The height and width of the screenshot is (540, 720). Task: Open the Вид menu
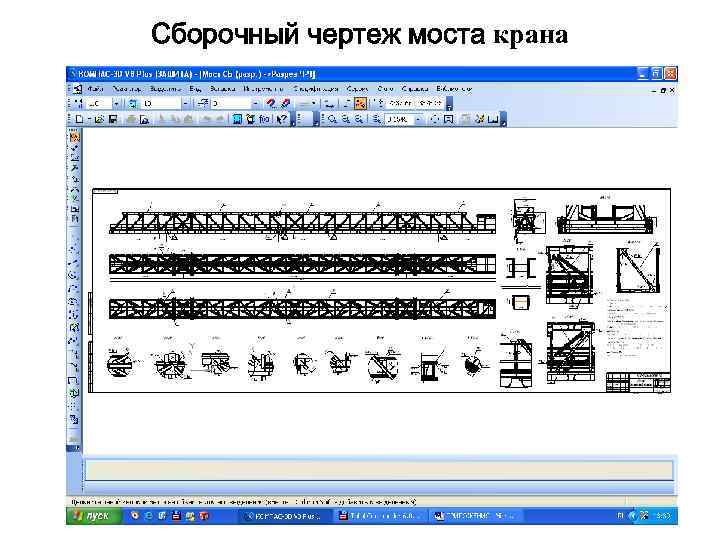tap(195, 89)
